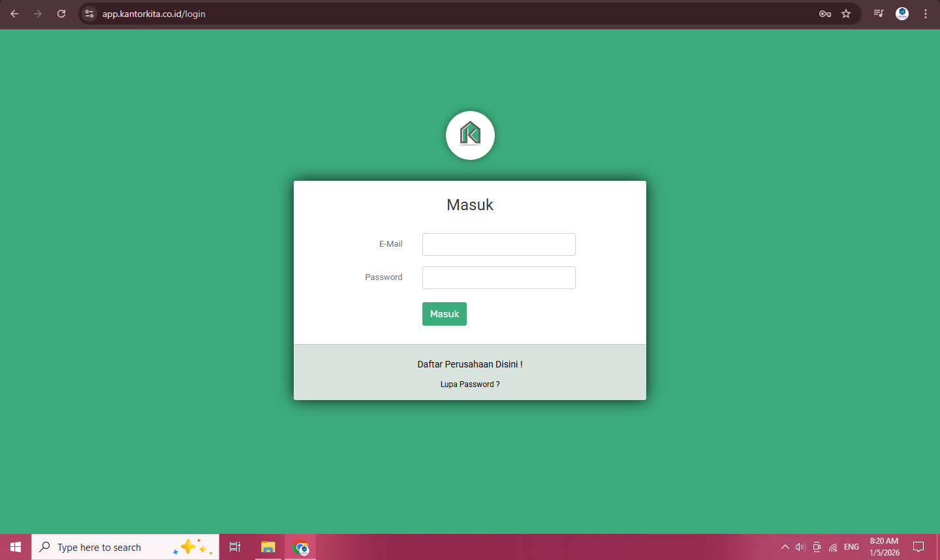Image resolution: width=940 pixels, height=560 pixels.
Task: Open the volume speaker tray icon
Action: (800, 547)
